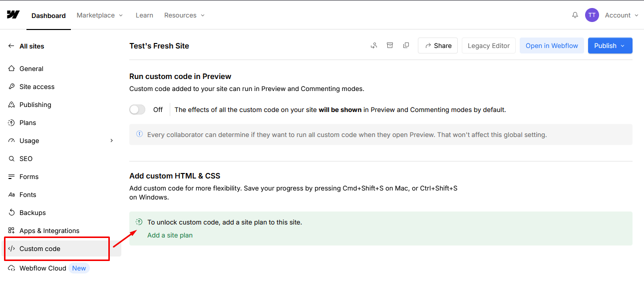
Task: Click the duplicate site icon
Action: (x=406, y=45)
